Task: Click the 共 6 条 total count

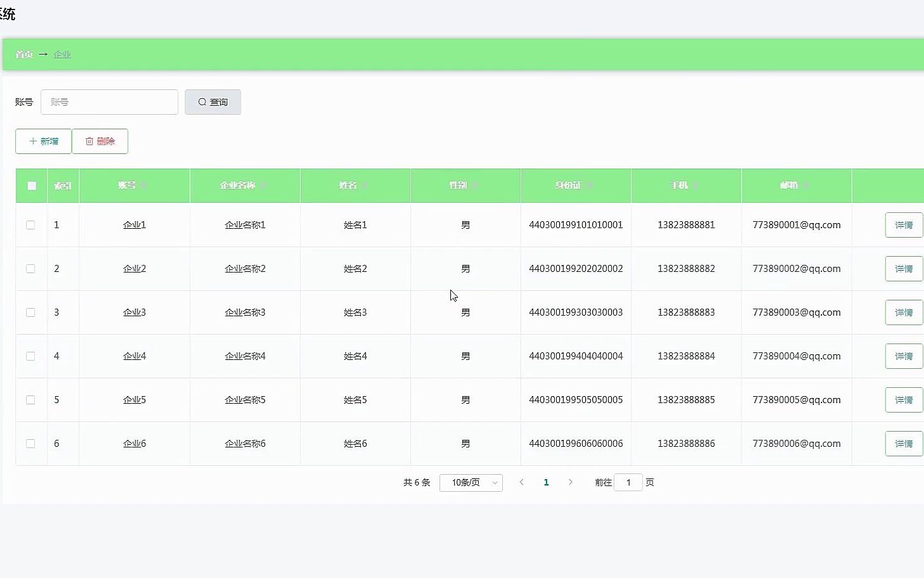Action: coord(417,482)
